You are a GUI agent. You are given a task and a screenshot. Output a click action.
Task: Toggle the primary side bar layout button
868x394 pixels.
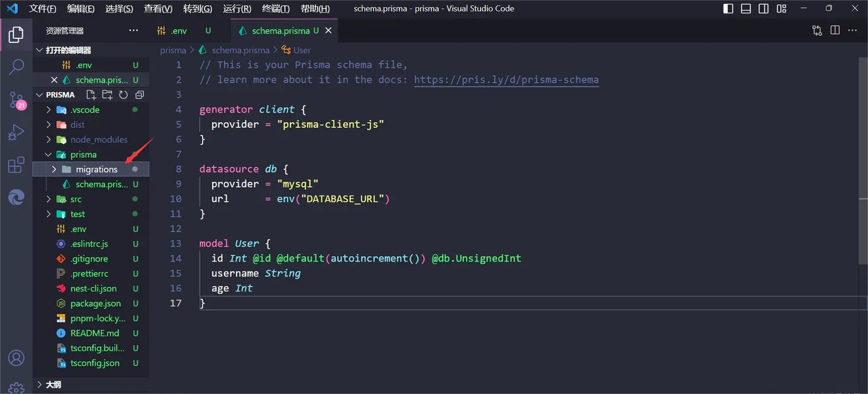[728, 9]
